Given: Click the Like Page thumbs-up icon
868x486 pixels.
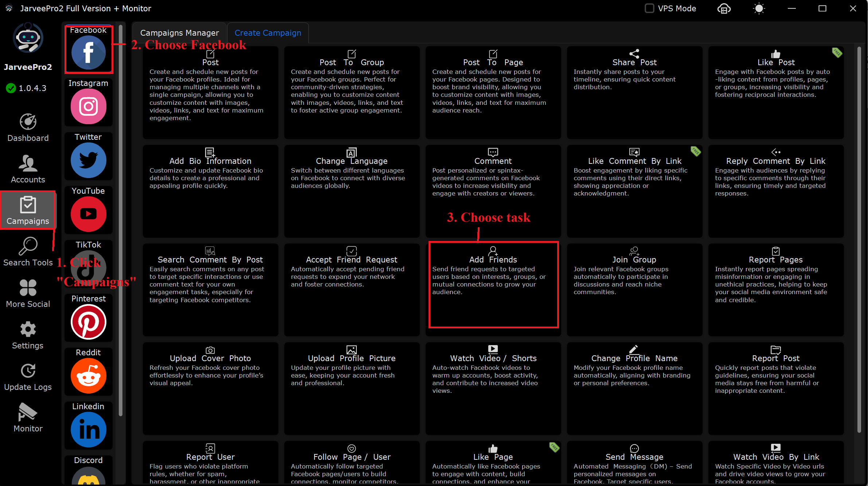Looking at the screenshot, I should point(493,448).
